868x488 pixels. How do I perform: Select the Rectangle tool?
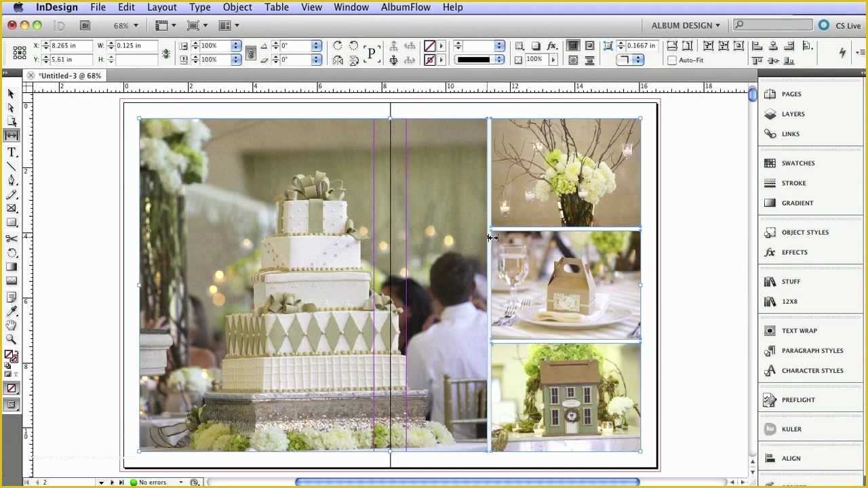click(12, 222)
